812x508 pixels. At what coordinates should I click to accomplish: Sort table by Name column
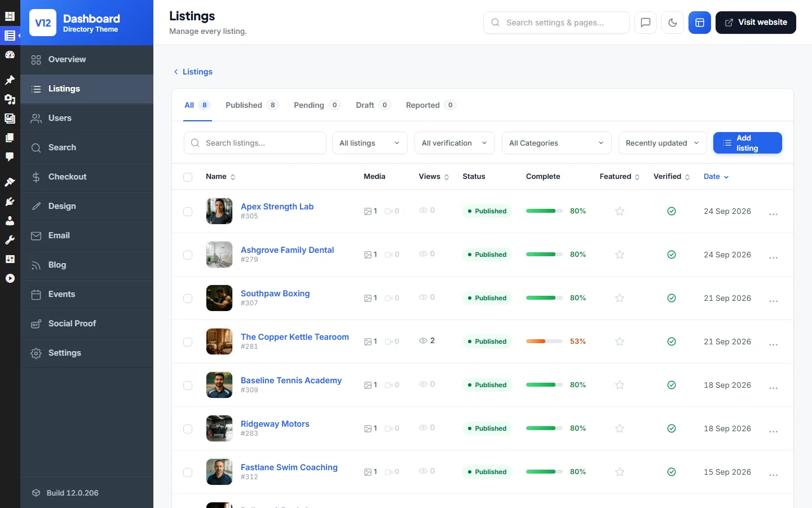(x=220, y=177)
